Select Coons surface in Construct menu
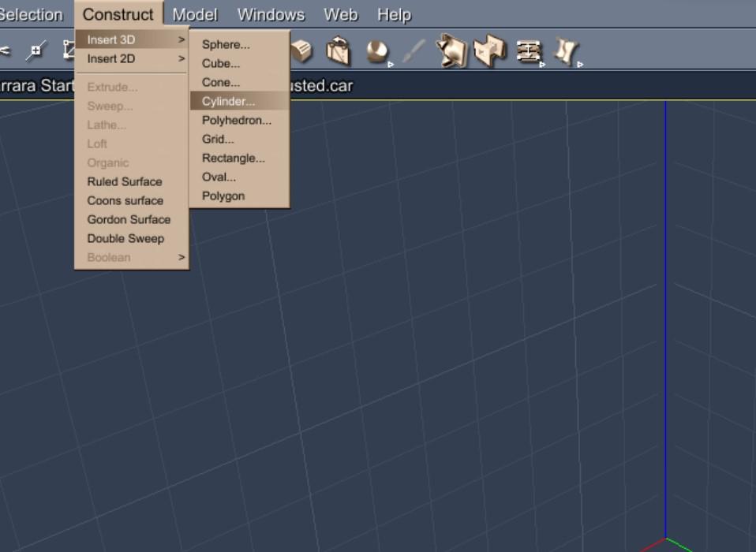This screenshot has height=552, width=756. click(x=131, y=200)
